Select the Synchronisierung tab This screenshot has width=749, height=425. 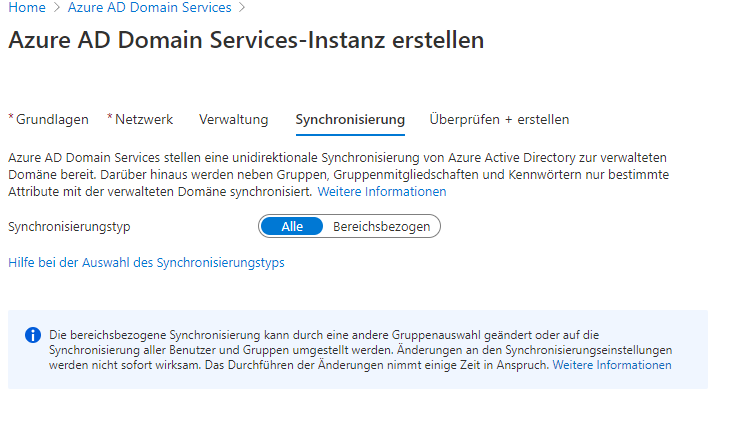[x=350, y=120]
